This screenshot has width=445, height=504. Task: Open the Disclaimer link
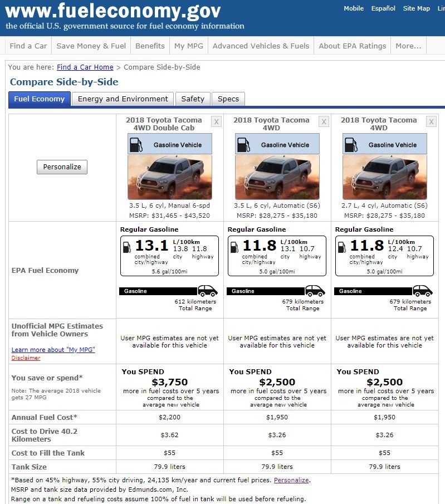26,358
